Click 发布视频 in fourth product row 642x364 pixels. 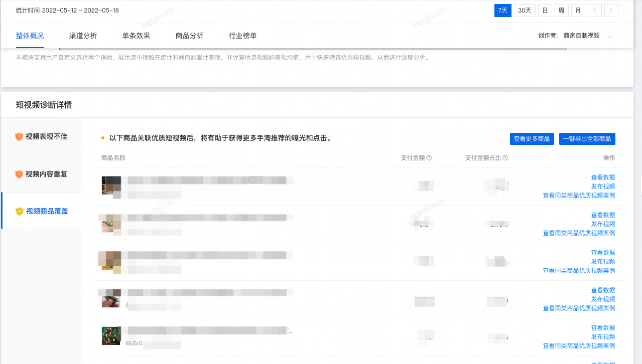point(603,299)
